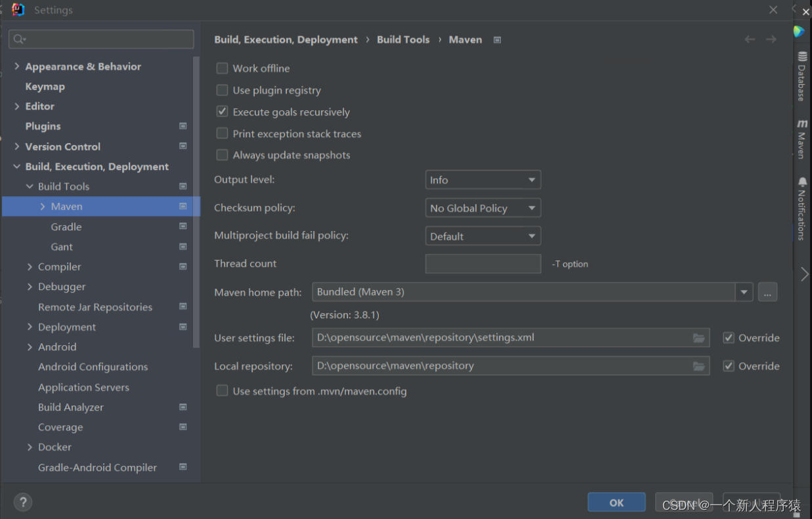Image resolution: width=812 pixels, height=519 pixels.
Task: Navigate back with the left arrow
Action: [750, 39]
